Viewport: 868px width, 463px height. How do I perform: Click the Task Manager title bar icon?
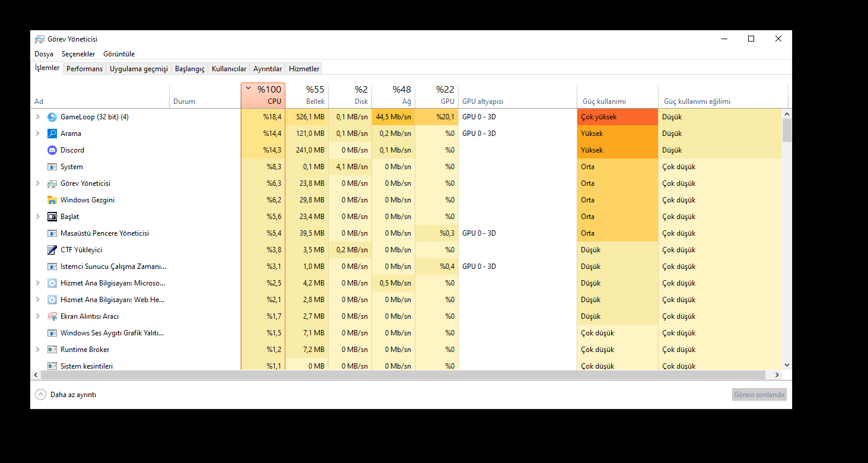coord(40,39)
